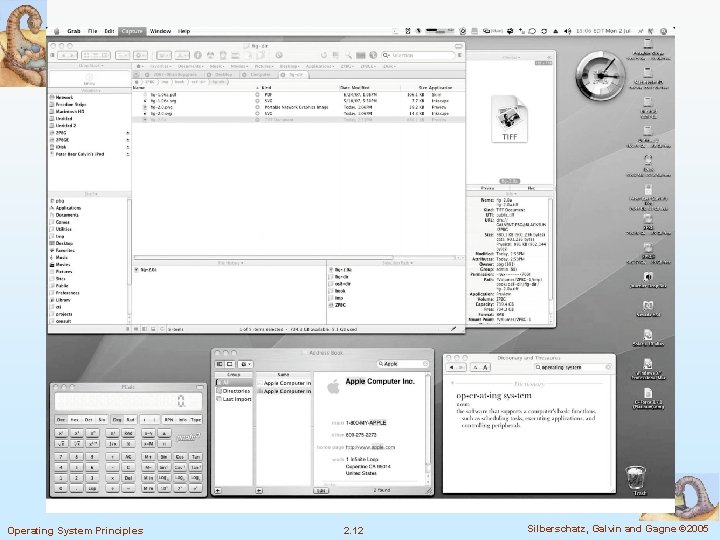Open the highlighted Capture menu
Screen dimensions: 720x540
pos(132,31)
